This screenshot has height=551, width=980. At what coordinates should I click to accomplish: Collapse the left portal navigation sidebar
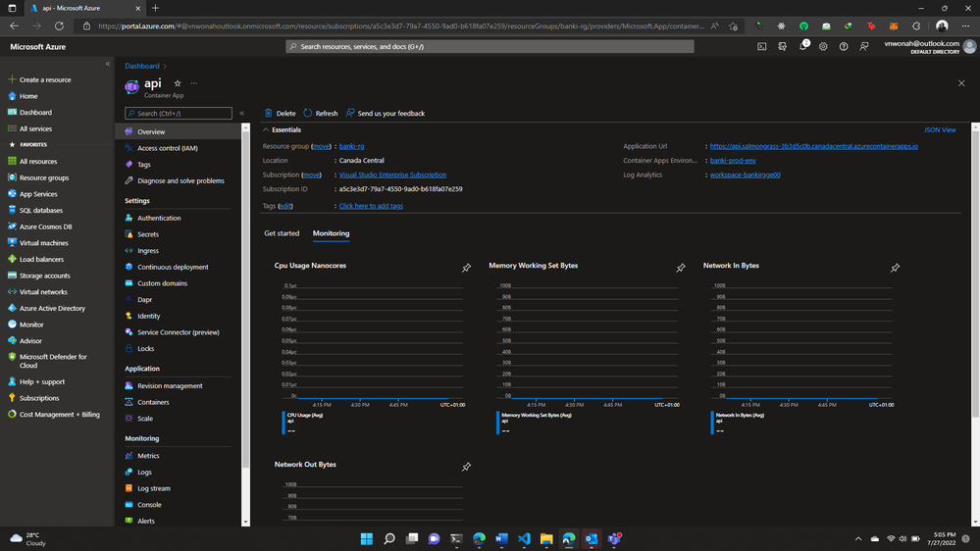[108, 64]
